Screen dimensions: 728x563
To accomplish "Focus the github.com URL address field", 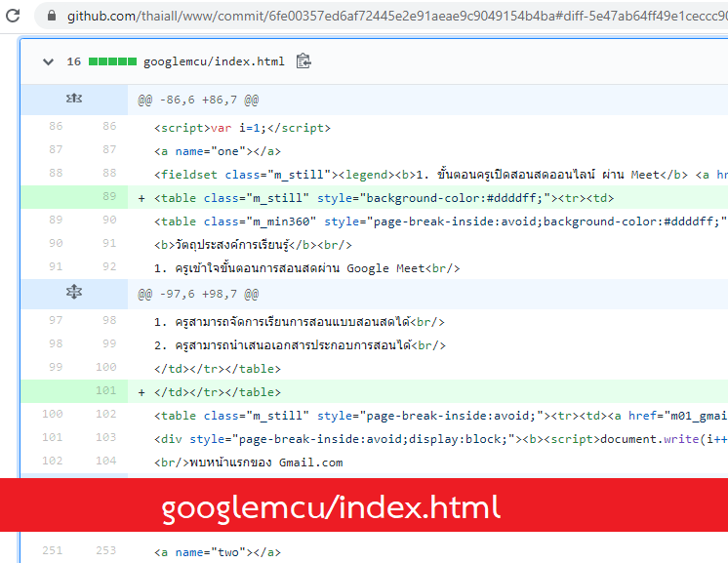I will [390, 17].
